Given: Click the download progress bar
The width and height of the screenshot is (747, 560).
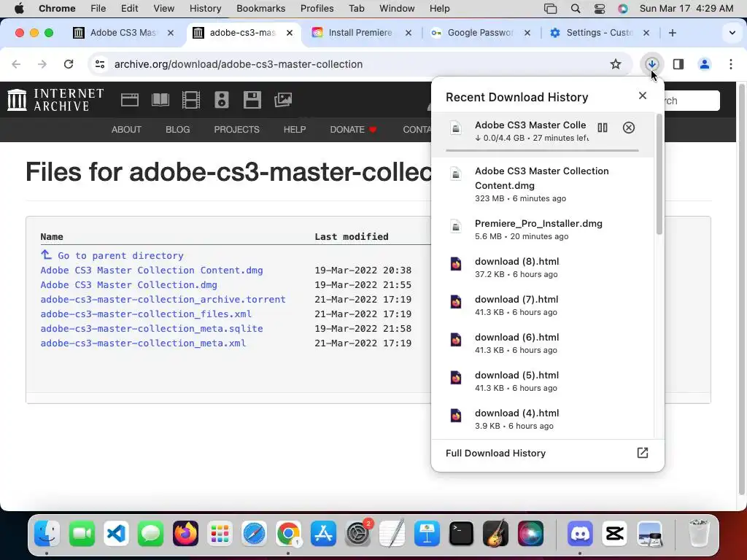Looking at the screenshot, I should pos(542,150).
